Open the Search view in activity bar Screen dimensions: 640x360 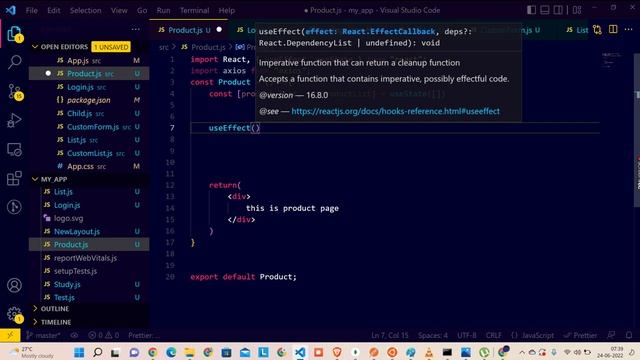[x=14, y=62]
